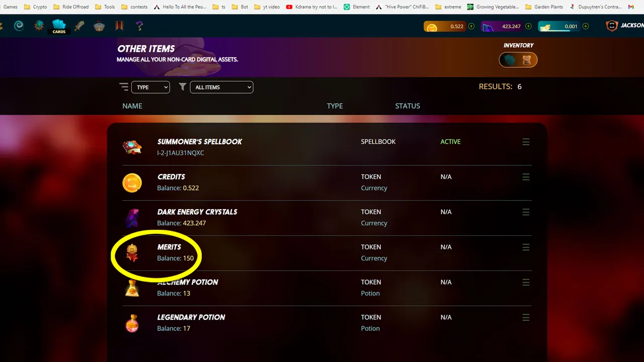Open the menu for Credits row

pos(526,177)
